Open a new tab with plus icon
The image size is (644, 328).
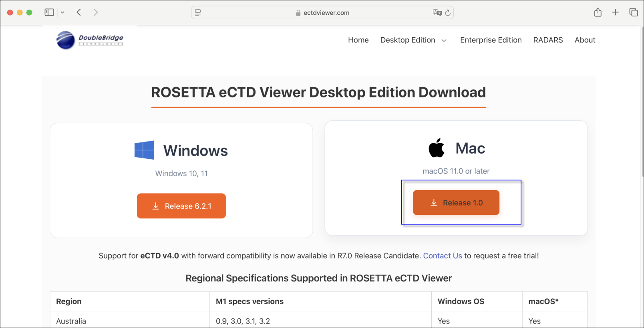pos(615,12)
